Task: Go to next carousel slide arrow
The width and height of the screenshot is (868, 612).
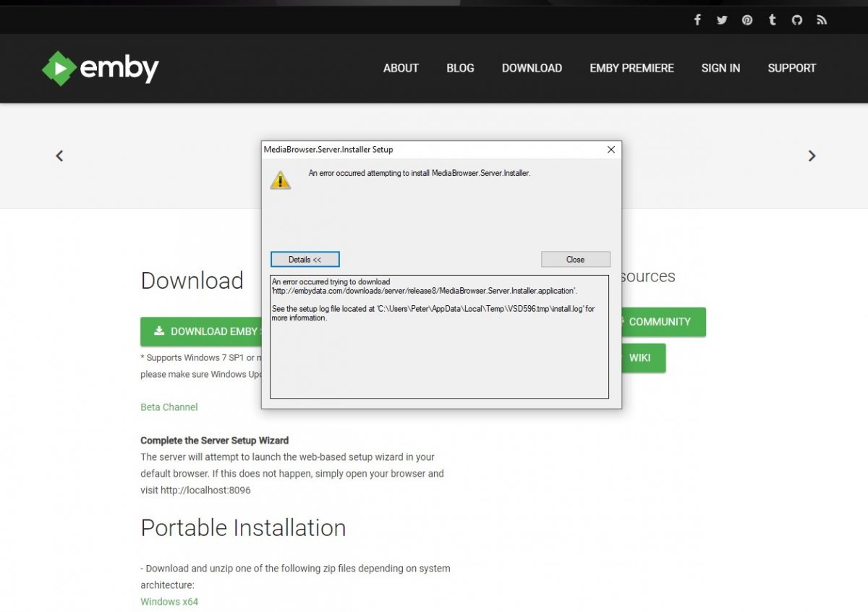Action: point(812,156)
